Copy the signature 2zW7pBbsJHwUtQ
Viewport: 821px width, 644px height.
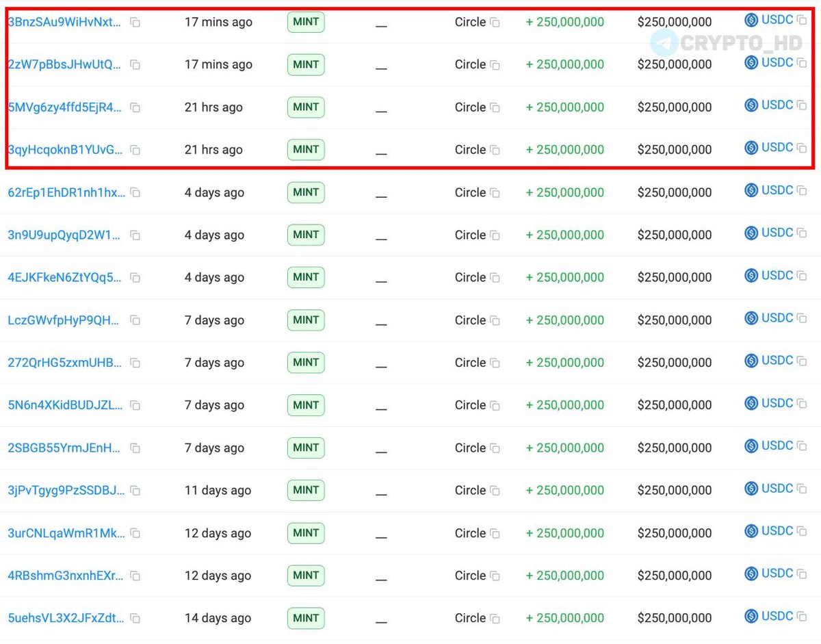[135, 65]
